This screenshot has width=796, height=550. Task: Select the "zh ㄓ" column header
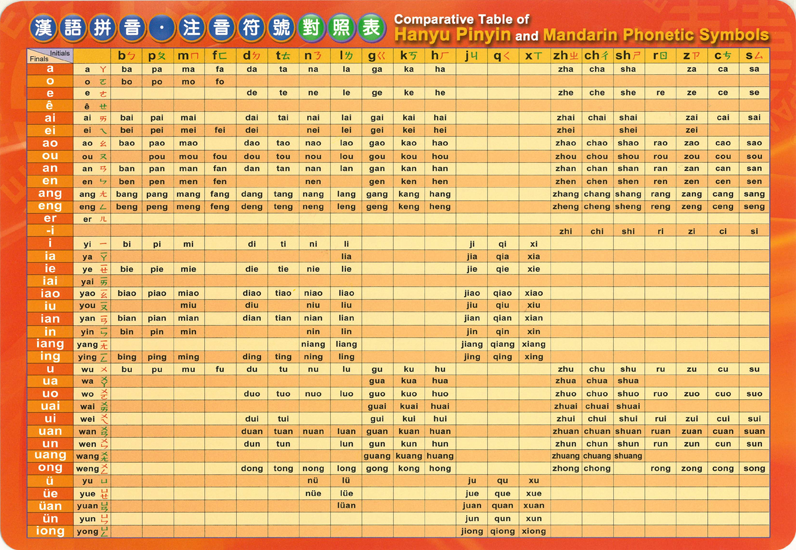[x=566, y=56]
